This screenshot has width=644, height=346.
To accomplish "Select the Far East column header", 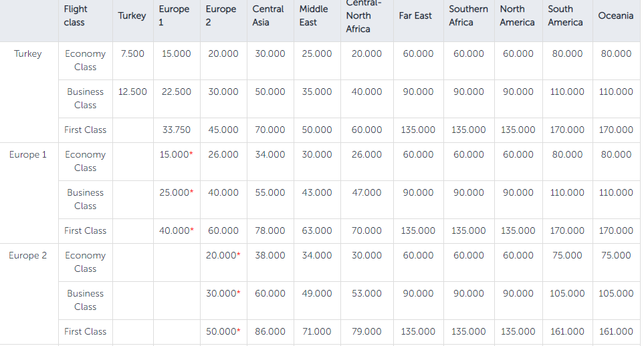I will click(415, 16).
